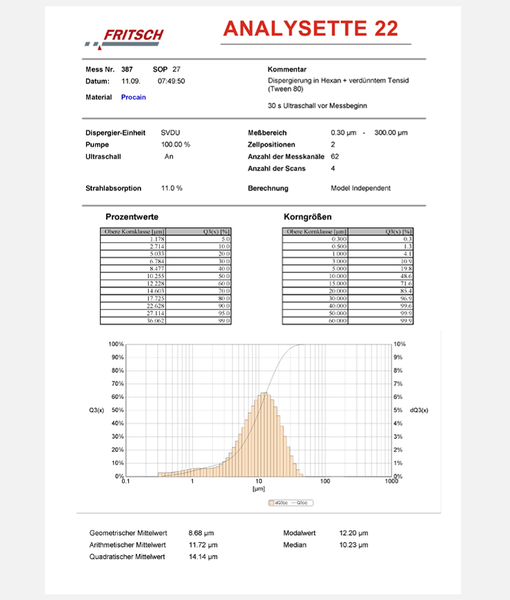The width and height of the screenshot is (510, 600).
Task: Select cell 27.114 in Prozentwerte table
Action: click(133, 313)
